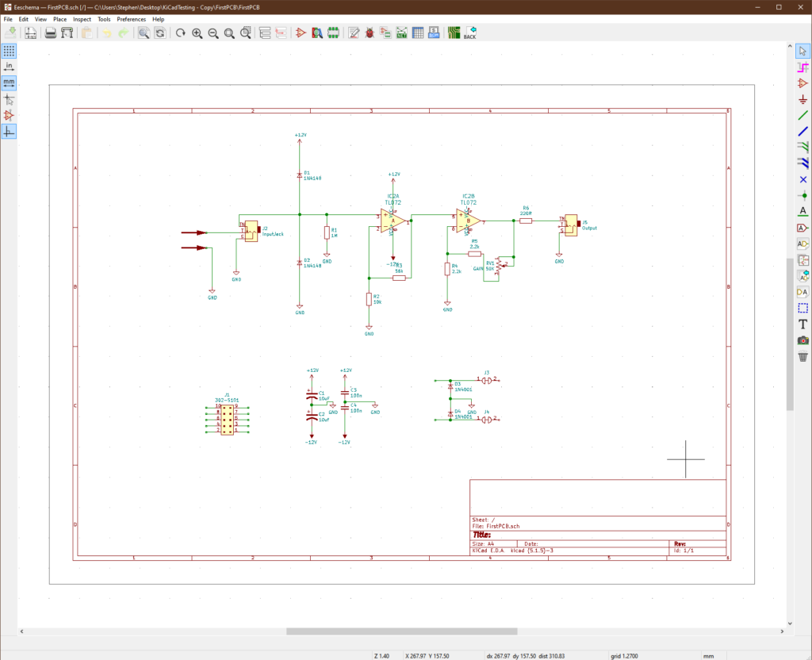The width and height of the screenshot is (812, 660).
Task: Select the global label tool
Action: coord(802,228)
